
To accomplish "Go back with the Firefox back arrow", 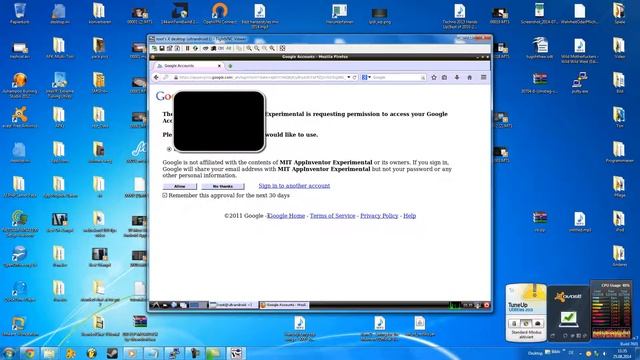I will tap(156, 77).
